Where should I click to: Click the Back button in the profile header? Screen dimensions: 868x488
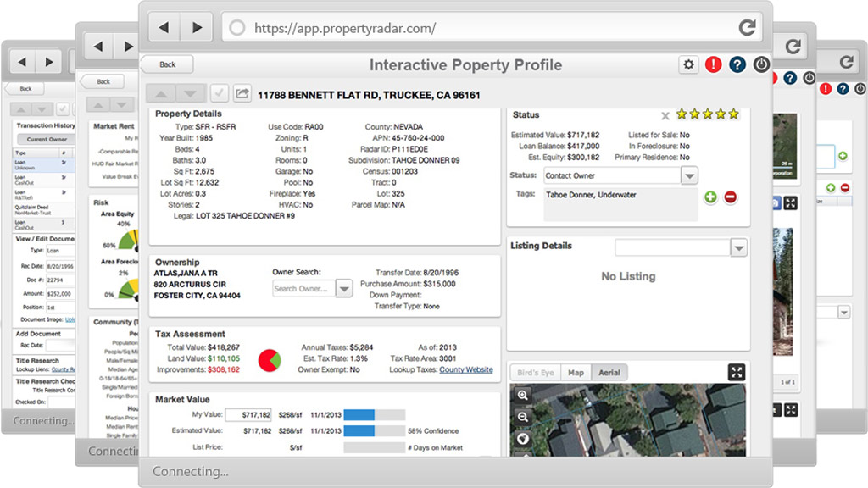tap(167, 64)
